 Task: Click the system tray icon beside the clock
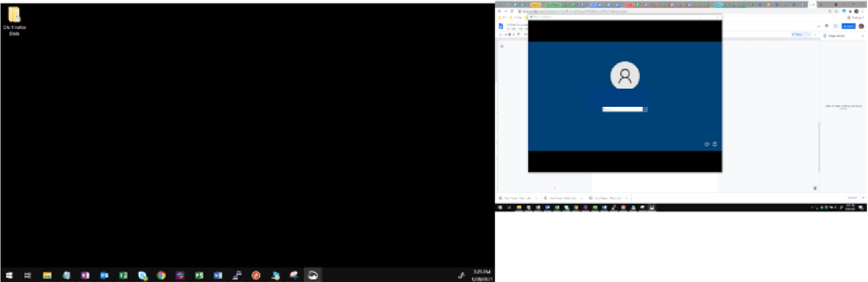461,275
